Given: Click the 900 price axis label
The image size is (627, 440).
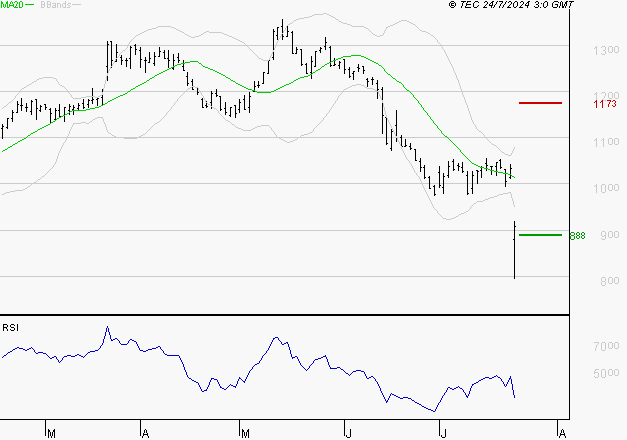Looking at the screenshot, I should coord(610,235).
